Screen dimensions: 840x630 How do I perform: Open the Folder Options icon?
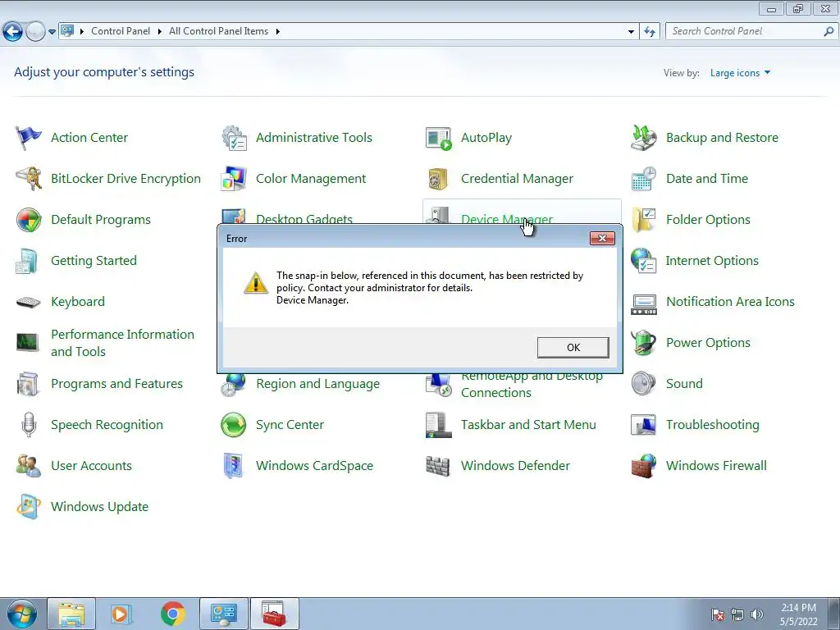[643, 220]
